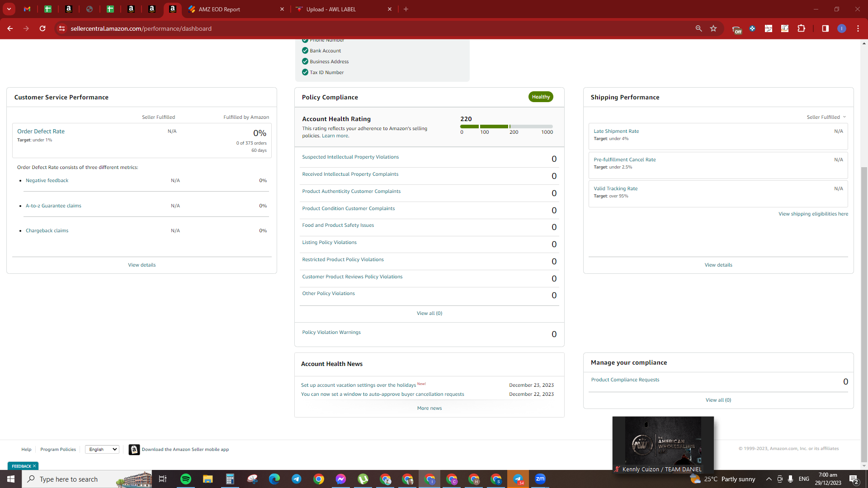
Task: Close the Upload - AWL LABEL tab
Action: click(390, 9)
